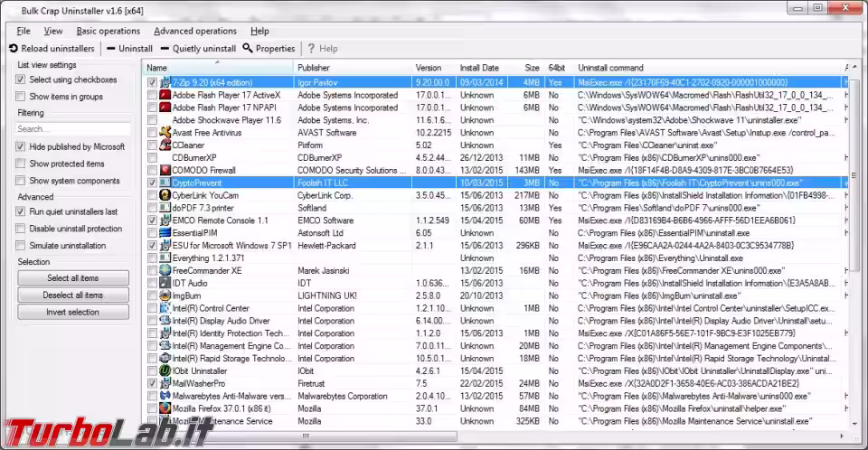Click the EssentialPIM icon
868x450 pixels.
[165, 233]
